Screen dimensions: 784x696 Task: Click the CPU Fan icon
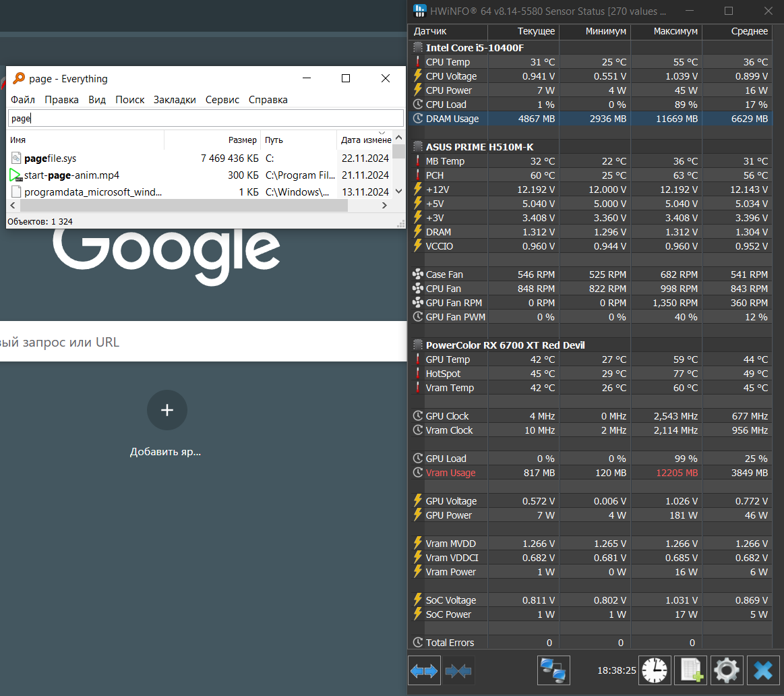point(418,288)
